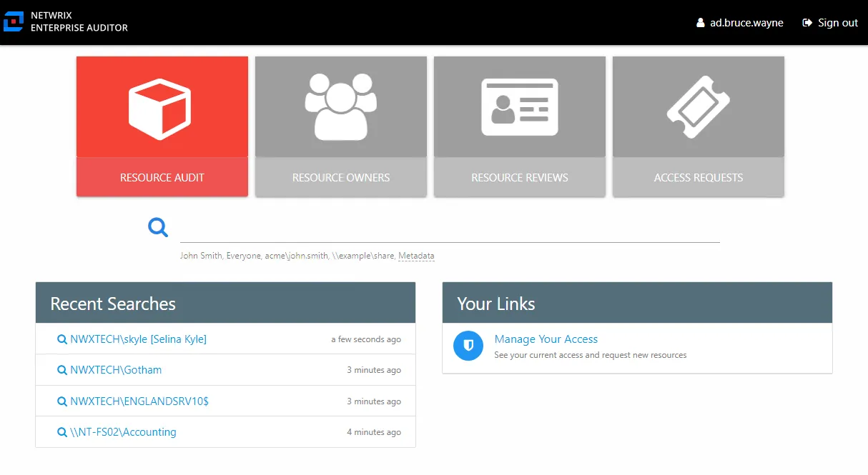This screenshot has width=868, height=475.
Task: Click the Manage Your Access shield icon
Action: (x=468, y=346)
